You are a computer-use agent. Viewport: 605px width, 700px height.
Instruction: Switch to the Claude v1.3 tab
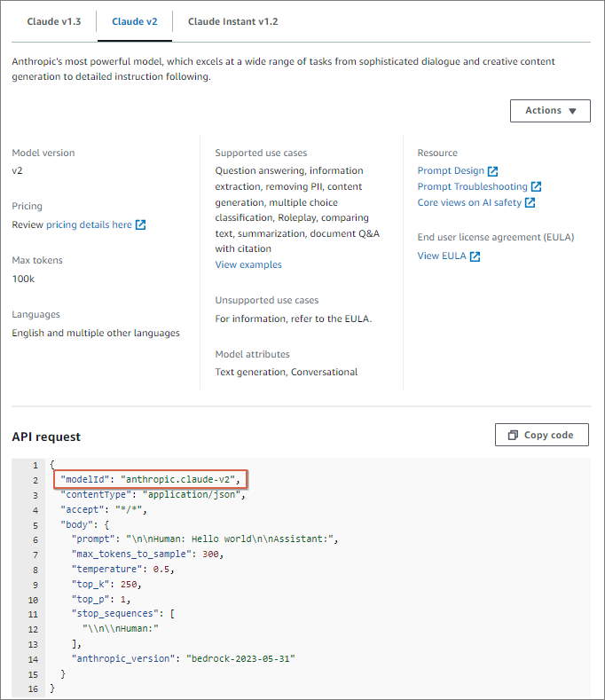[x=54, y=21]
